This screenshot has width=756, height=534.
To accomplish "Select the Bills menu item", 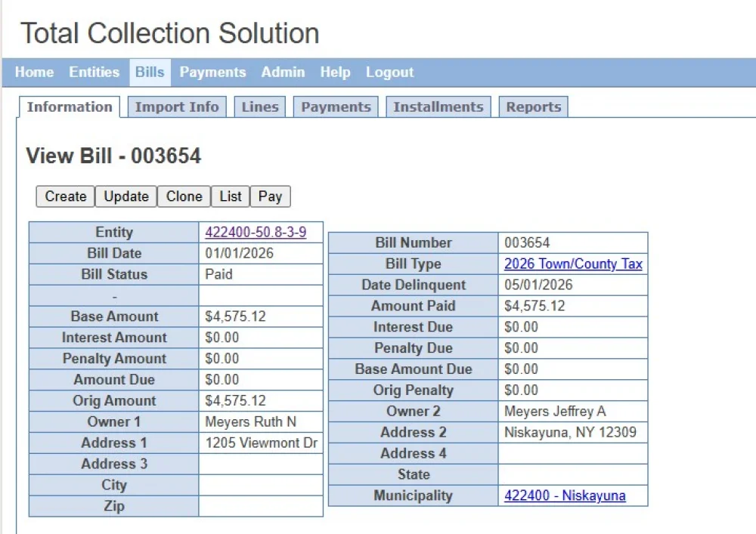I will point(150,73).
